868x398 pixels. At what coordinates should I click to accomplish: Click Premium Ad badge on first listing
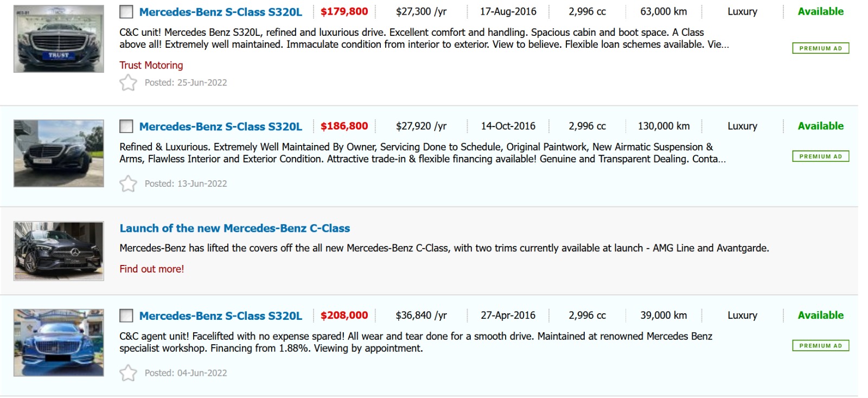[x=820, y=48]
